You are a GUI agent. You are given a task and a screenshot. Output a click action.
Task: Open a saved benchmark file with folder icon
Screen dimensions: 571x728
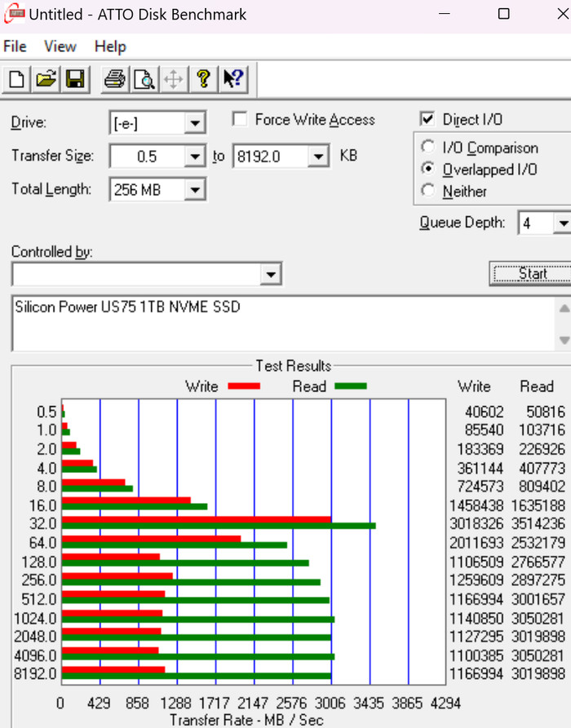[x=46, y=79]
